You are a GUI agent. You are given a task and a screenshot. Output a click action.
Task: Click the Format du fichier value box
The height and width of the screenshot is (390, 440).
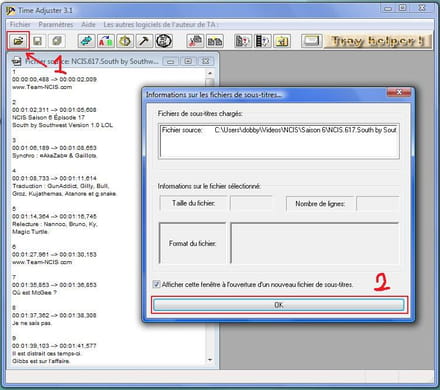(315, 243)
